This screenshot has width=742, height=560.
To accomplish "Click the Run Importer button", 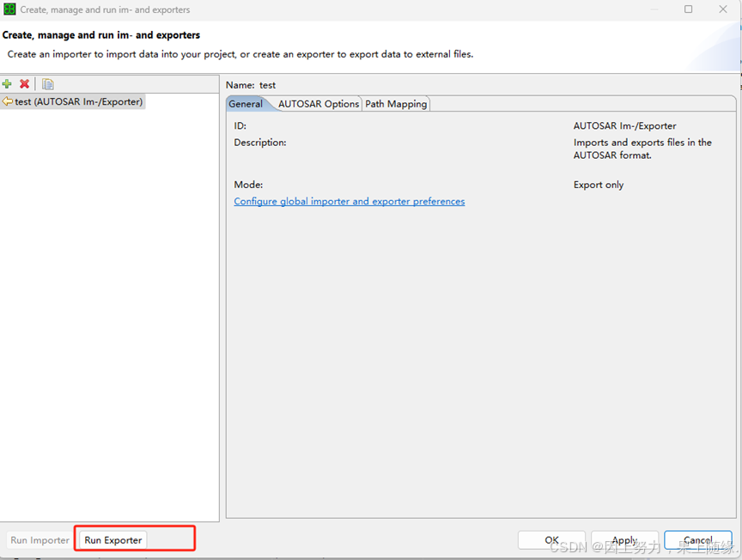I will pyautogui.click(x=40, y=540).
